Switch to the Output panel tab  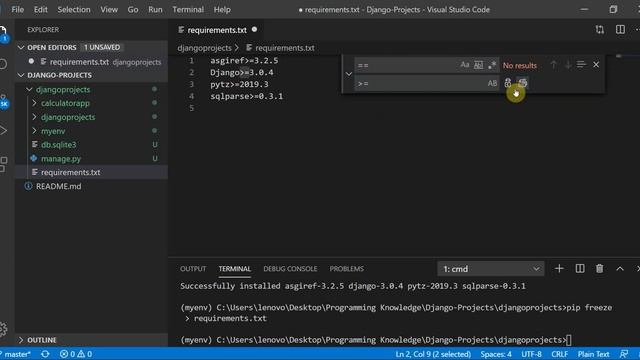pos(193,269)
